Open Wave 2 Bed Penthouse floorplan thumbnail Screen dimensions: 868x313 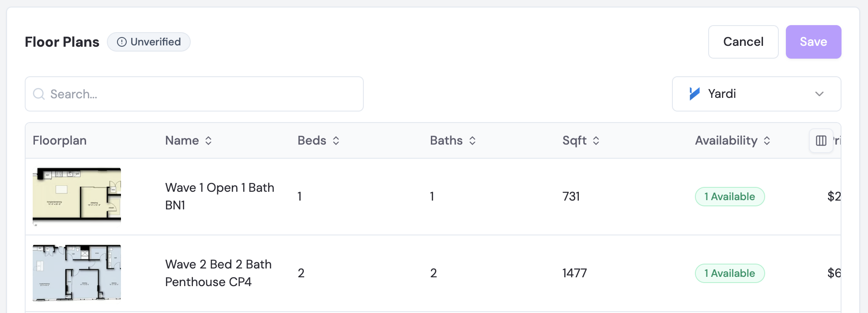(x=77, y=273)
